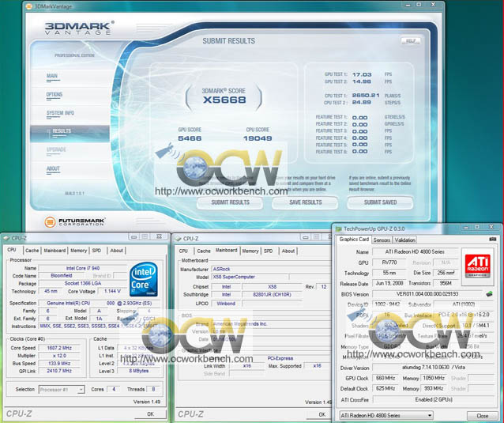Click the GPU Clock 660 MHz field
The height and width of the screenshot is (423, 504).
(x=385, y=378)
